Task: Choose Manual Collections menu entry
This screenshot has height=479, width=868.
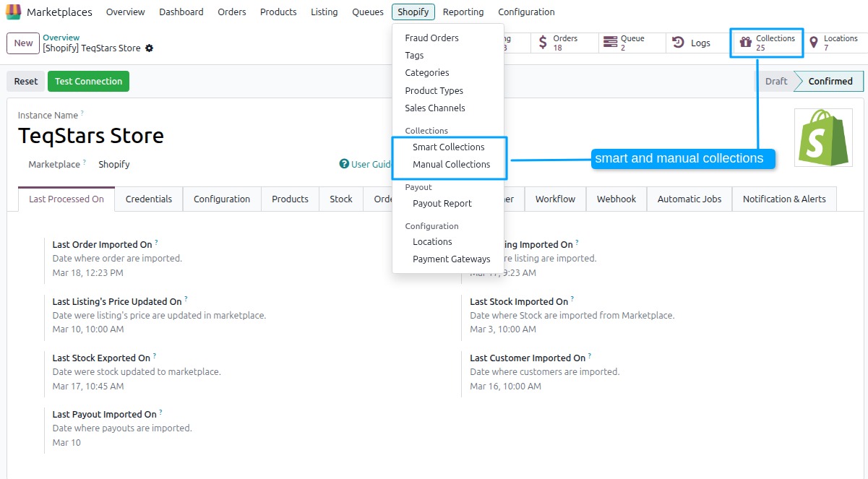Action: click(x=448, y=164)
